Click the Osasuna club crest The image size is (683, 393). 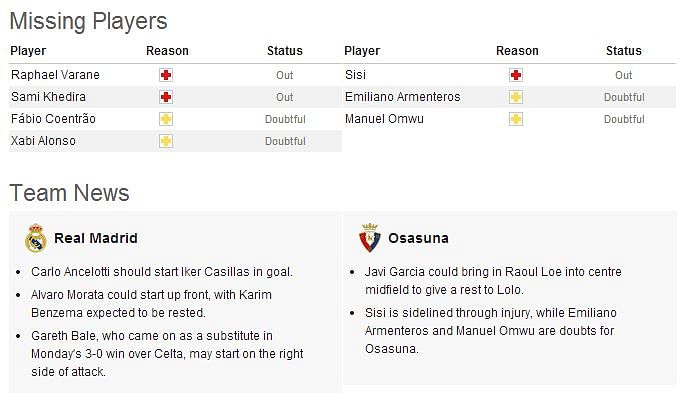(370, 238)
